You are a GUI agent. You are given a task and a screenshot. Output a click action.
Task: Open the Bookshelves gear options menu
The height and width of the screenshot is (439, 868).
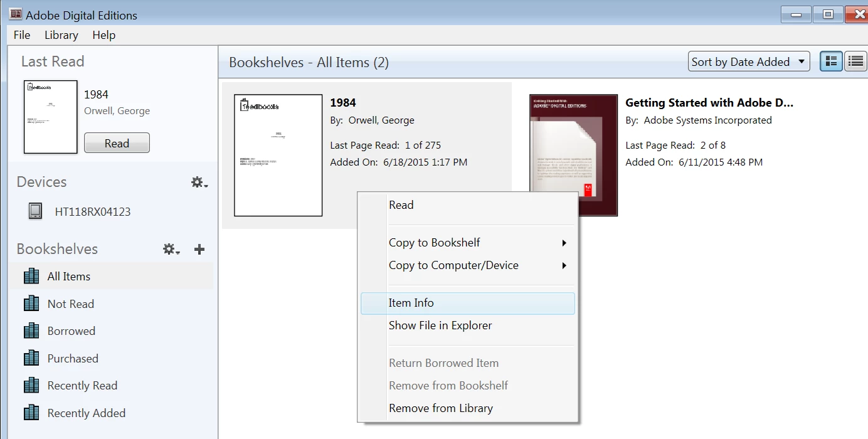tap(172, 250)
